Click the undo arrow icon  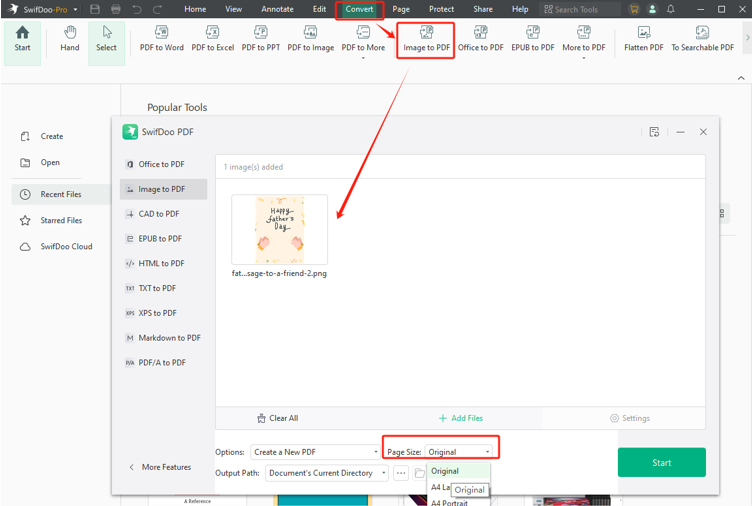point(137,9)
